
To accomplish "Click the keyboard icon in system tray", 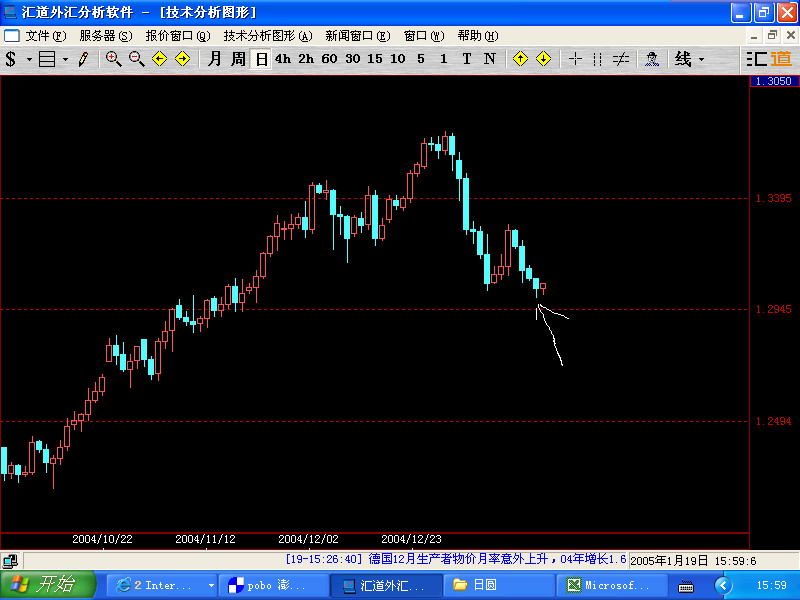I will (x=686, y=586).
